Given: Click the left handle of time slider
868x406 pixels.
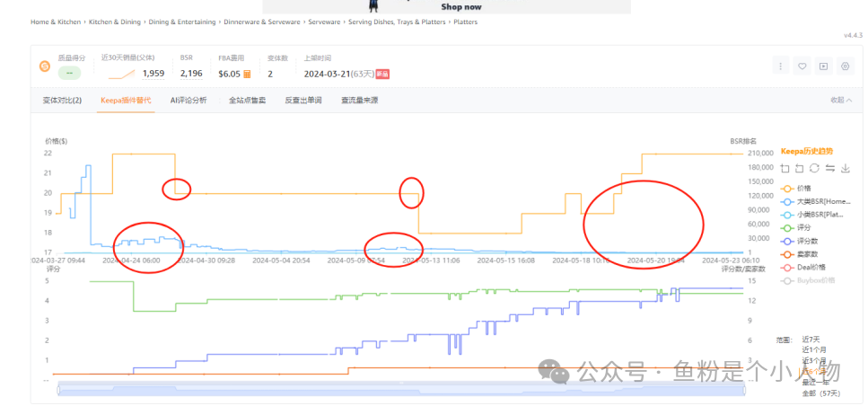Looking at the screenshot, I should click(58, 391).
